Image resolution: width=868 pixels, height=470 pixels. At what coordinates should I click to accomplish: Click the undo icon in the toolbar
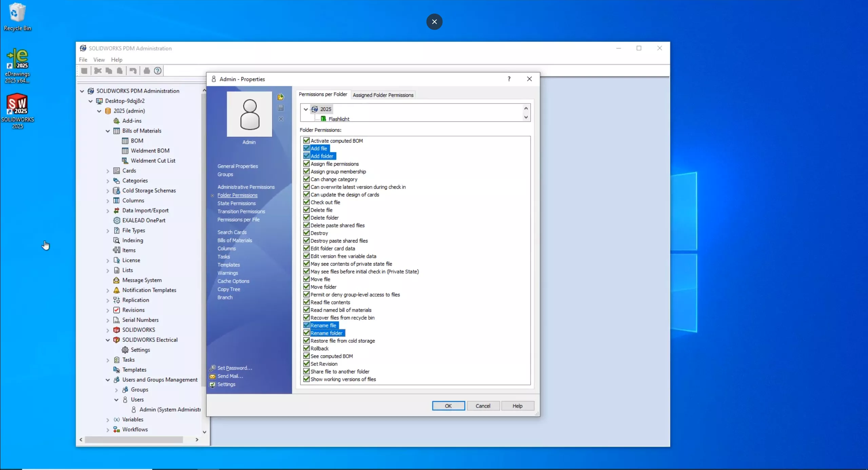point(133,71)
